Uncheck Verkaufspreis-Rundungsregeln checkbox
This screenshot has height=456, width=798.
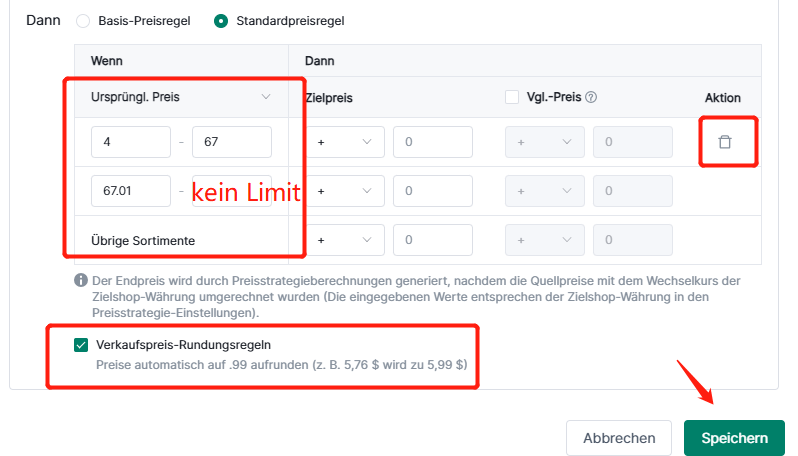(x=81, y=345)
